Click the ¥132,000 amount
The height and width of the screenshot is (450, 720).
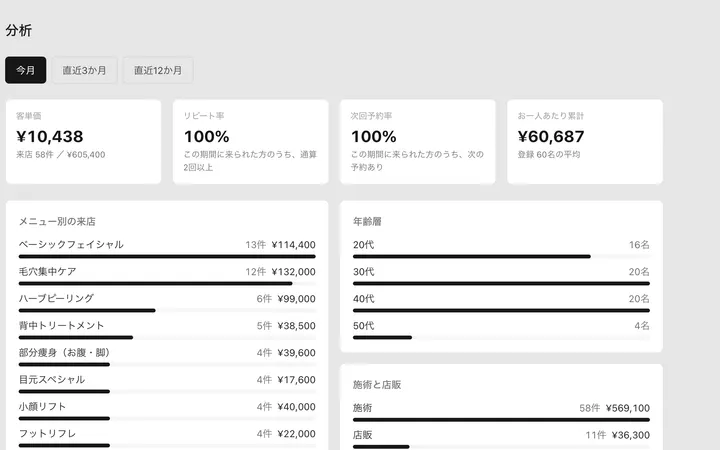click(x=293, y=272)
